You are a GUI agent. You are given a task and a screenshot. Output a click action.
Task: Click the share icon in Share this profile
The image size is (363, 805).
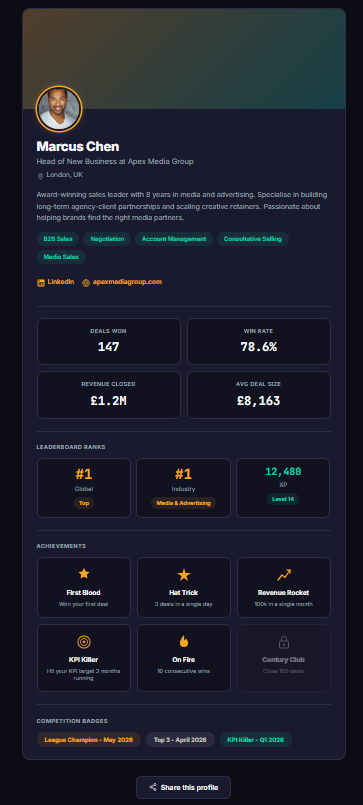152,788
